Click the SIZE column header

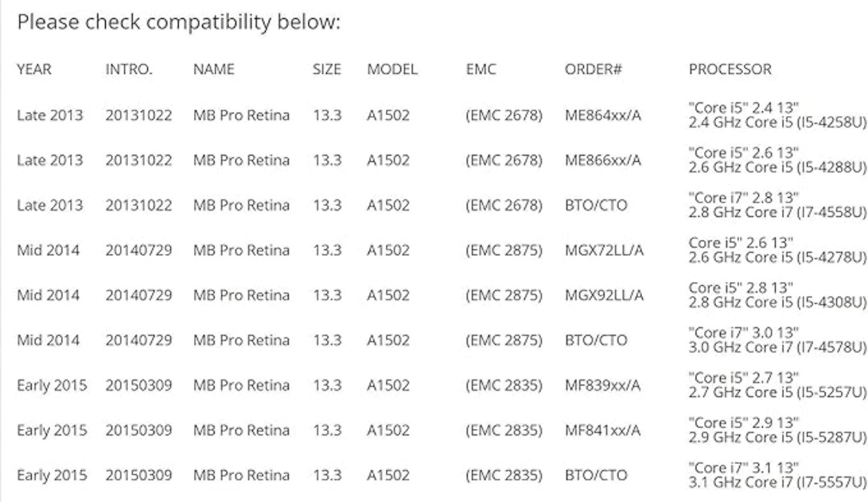click(327, 69)
